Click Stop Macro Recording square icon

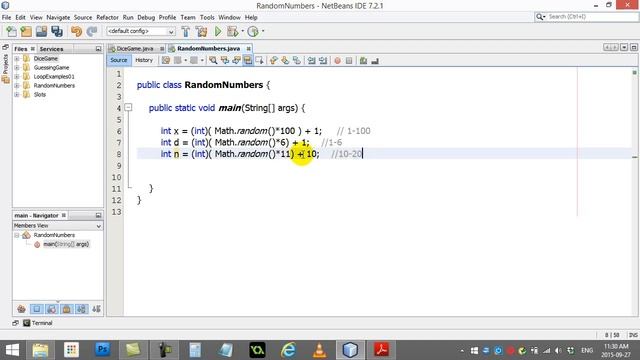349,61
